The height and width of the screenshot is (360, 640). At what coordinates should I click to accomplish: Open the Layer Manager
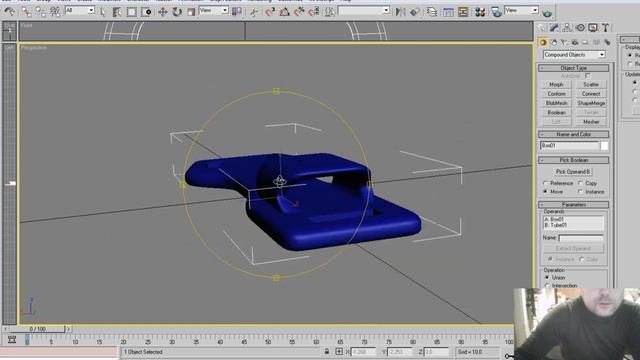432,12
